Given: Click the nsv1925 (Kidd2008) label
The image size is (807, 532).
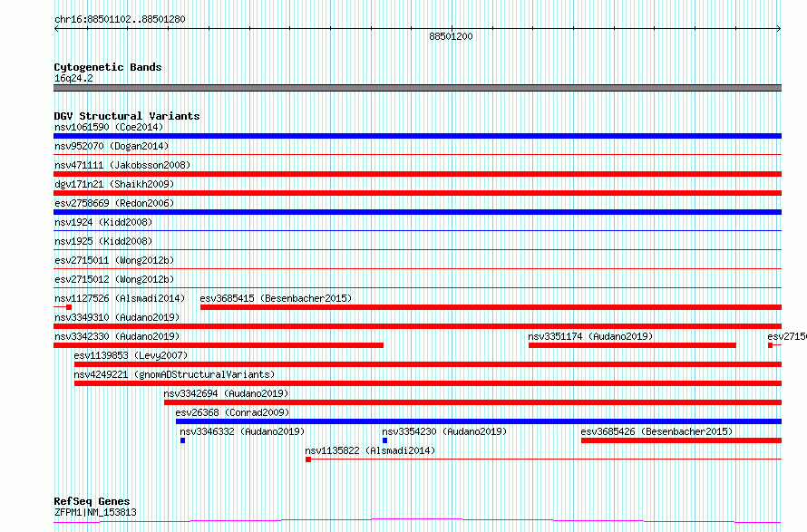Looking at the screenshot, I should click(x=103, y=241).
